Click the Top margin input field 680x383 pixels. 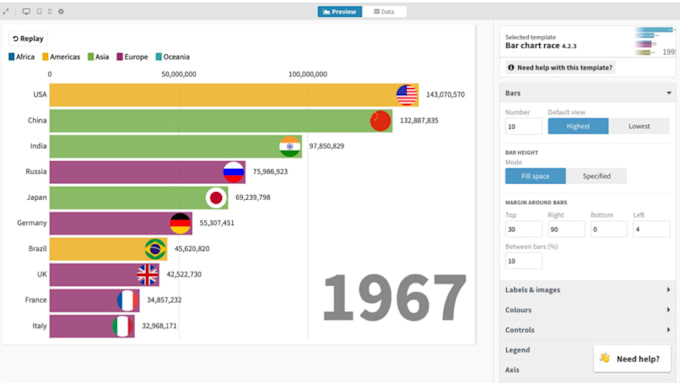523,229
